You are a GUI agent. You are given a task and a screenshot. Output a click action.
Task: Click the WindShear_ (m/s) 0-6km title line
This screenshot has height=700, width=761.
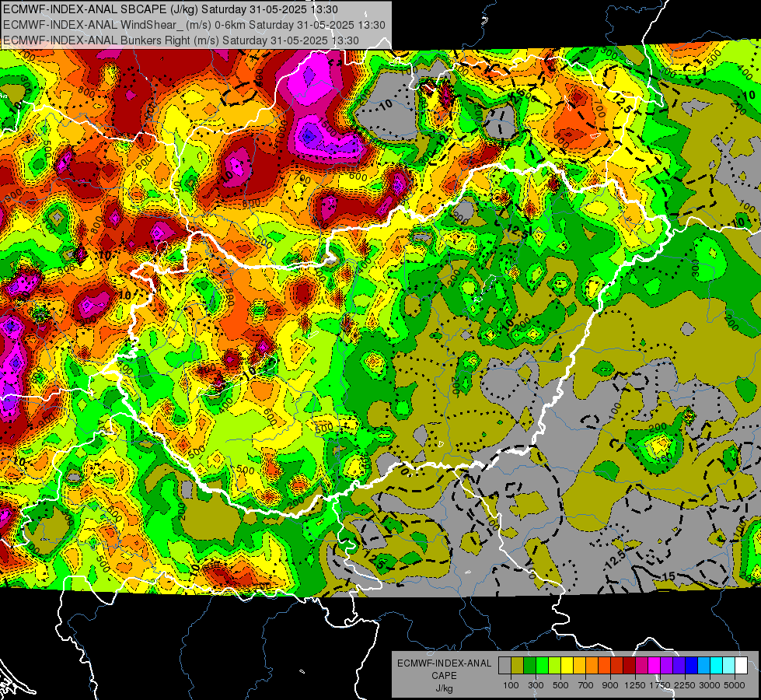[194, 25]
